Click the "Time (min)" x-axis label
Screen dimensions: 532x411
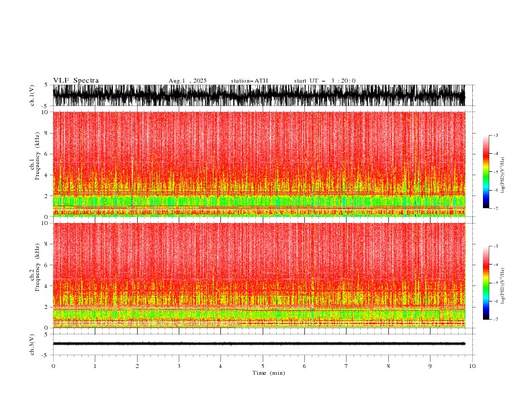[269, 373]
